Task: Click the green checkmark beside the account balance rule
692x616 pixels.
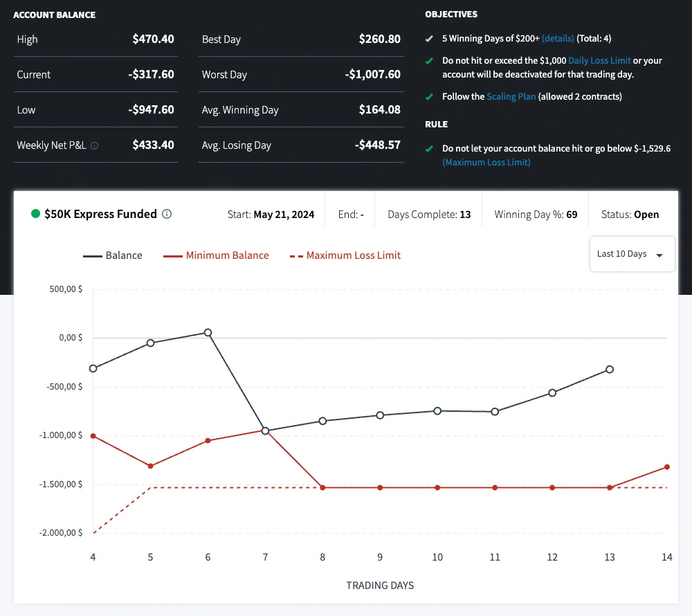Action: coord(430,149)
